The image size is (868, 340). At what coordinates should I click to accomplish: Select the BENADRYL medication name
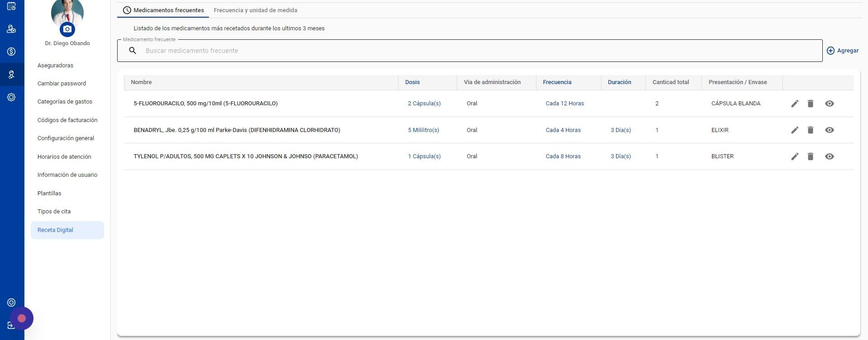click(x=237, y=130)
